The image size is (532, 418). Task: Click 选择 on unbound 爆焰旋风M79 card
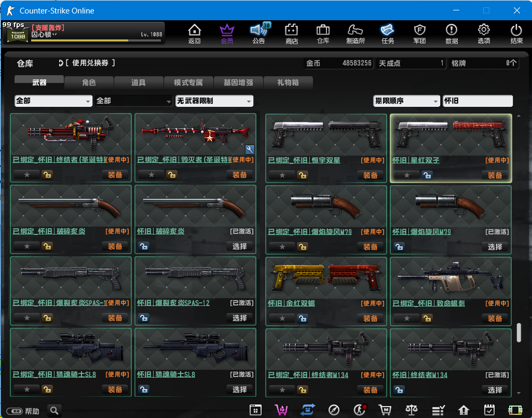[x=495, y=247]
